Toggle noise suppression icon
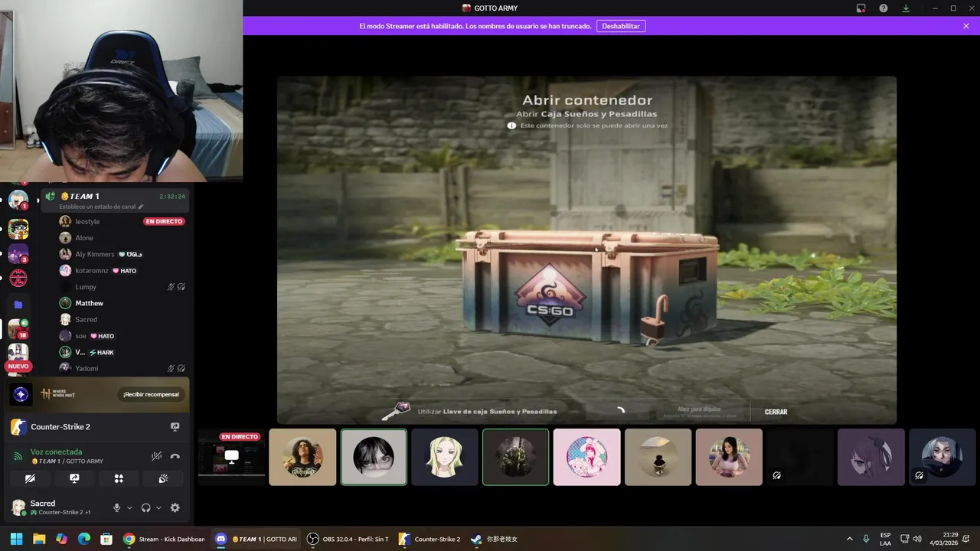 [156, 456]
